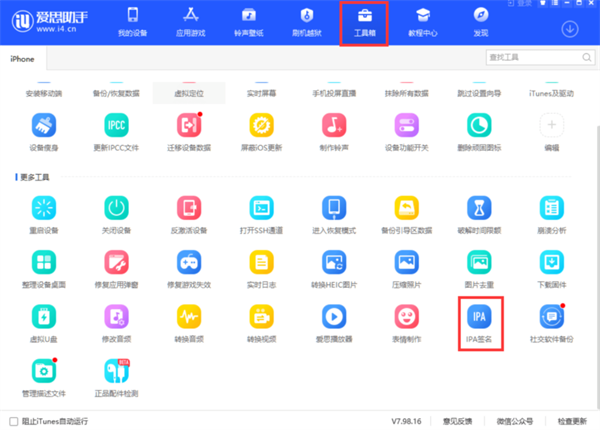Open the 虚拟U盘 tool

[x=44, y=316]
